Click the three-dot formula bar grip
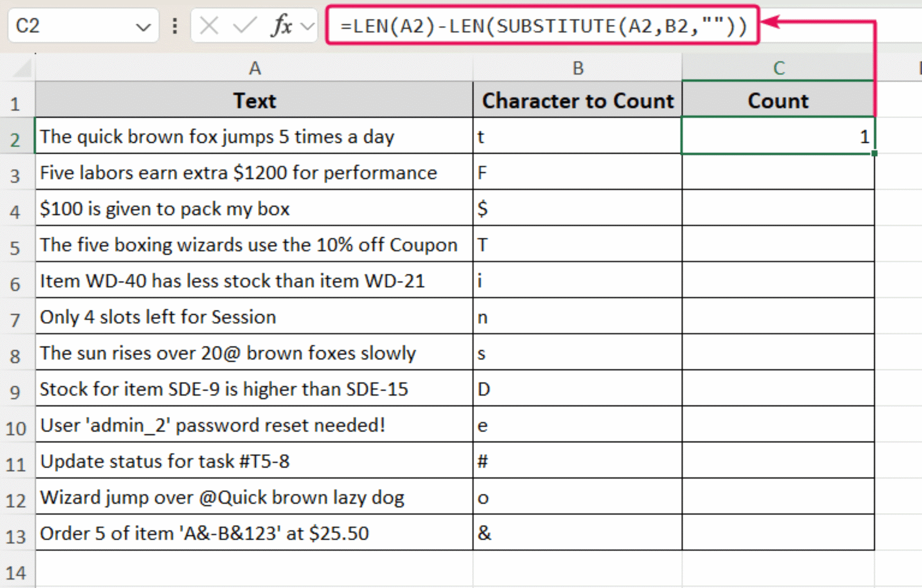Viewport: 922px width, 588px height. pyautogui.click(x=175, y=26)
